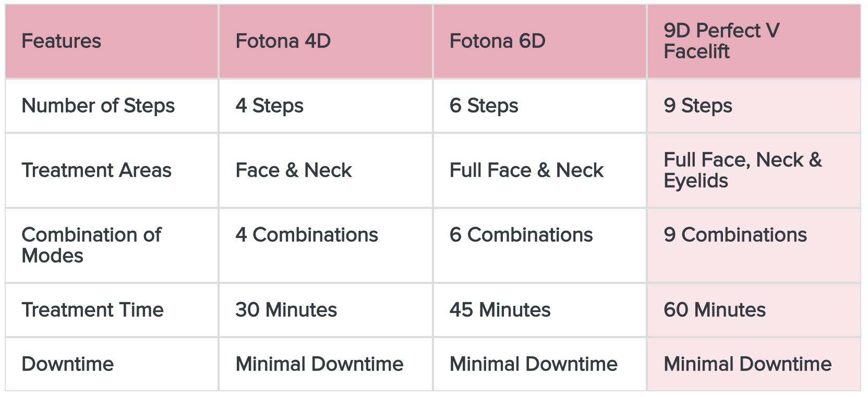
Task: Click the Treatment Areas row label
Action: tap(97, 170)
